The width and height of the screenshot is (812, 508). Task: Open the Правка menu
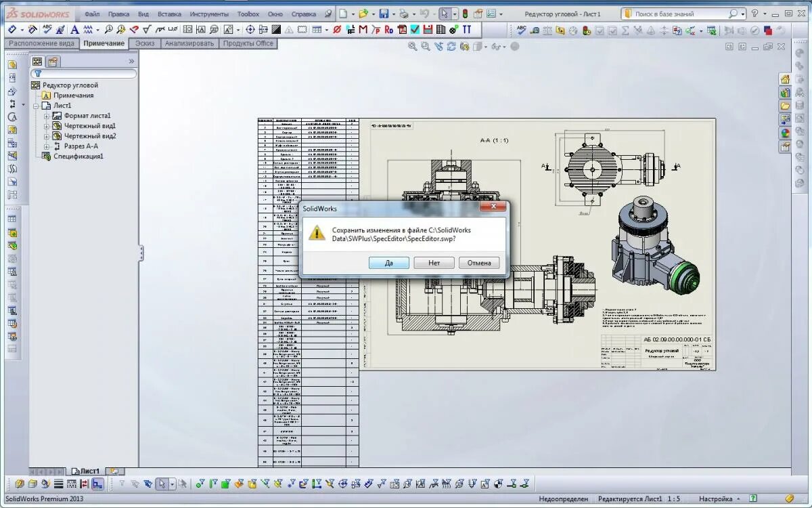118,14
